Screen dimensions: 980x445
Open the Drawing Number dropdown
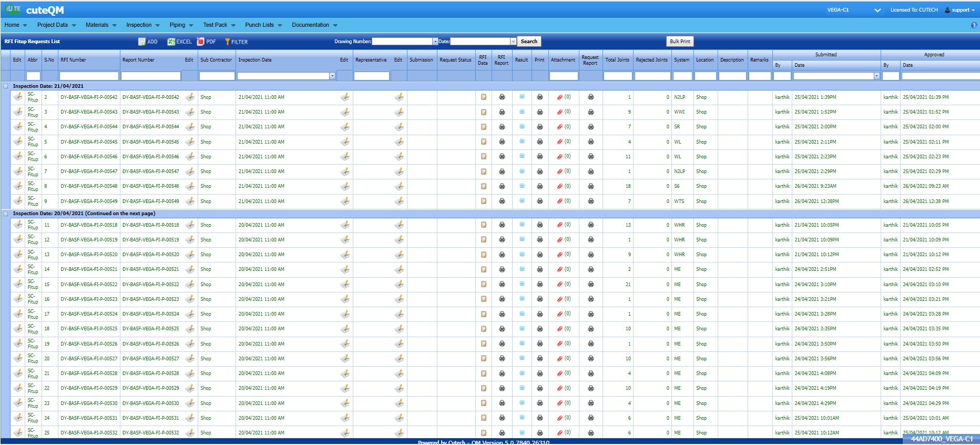(435, 42)
